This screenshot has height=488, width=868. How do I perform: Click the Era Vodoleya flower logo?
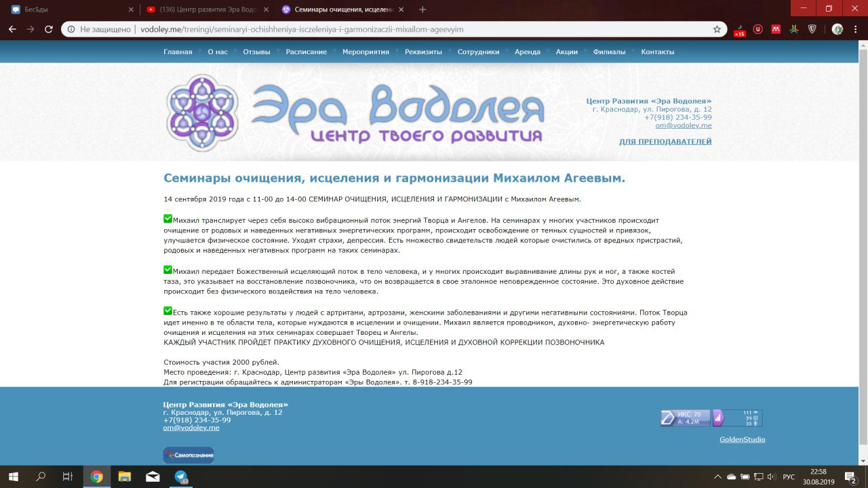coord(202,112)
